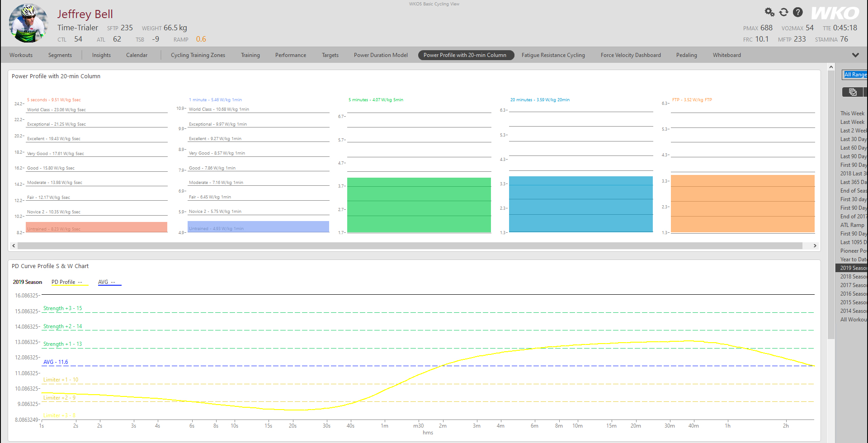Select 2014 Season range
The width and height of the screenshot is (868, 443).
point(854,311)
